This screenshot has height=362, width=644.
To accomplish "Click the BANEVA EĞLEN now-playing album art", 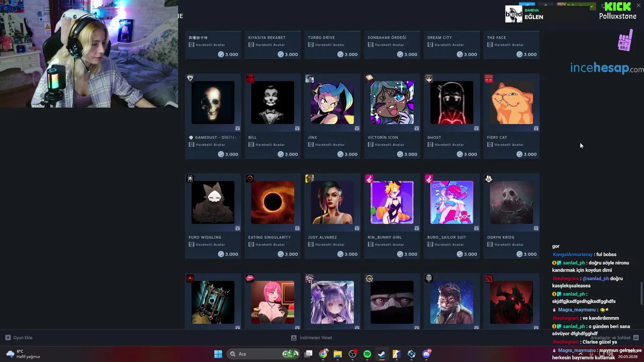I will [514, 14].
